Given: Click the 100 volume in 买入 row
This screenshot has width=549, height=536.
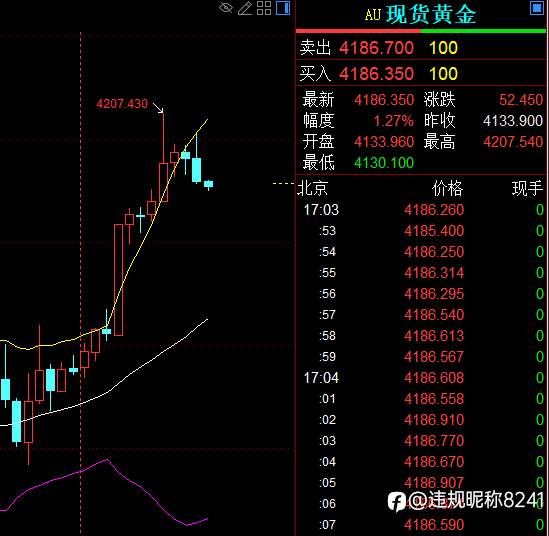Looking at the screenshot, I should tap(444, 74).
